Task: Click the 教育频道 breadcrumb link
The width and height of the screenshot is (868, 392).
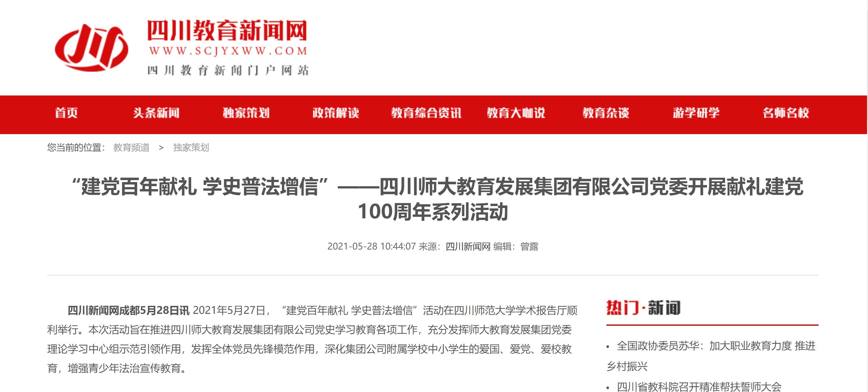Action: pos(131,148)
